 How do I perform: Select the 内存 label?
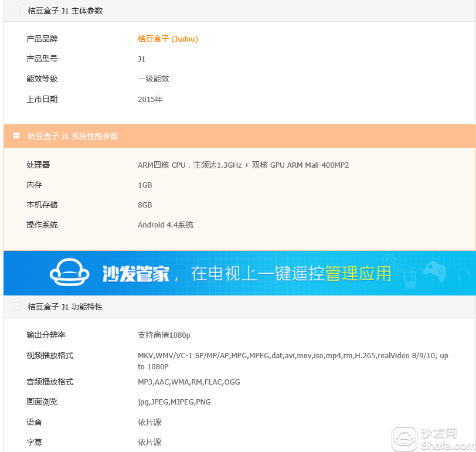pos(35,185)
